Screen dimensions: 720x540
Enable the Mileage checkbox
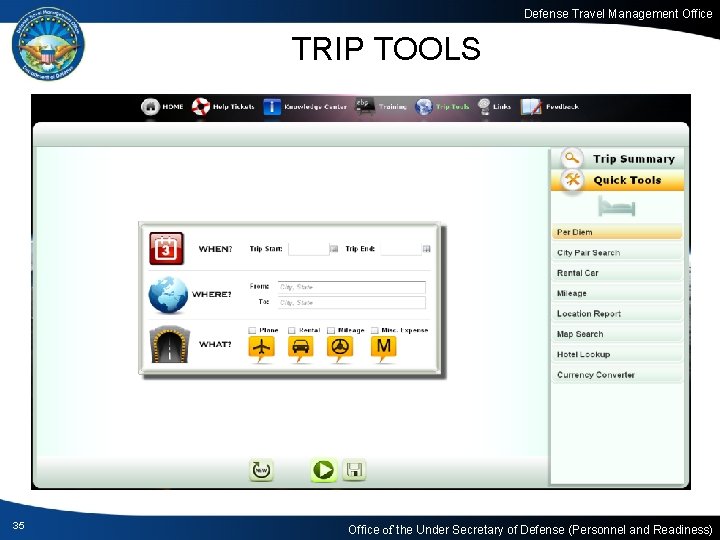[331, 330]
